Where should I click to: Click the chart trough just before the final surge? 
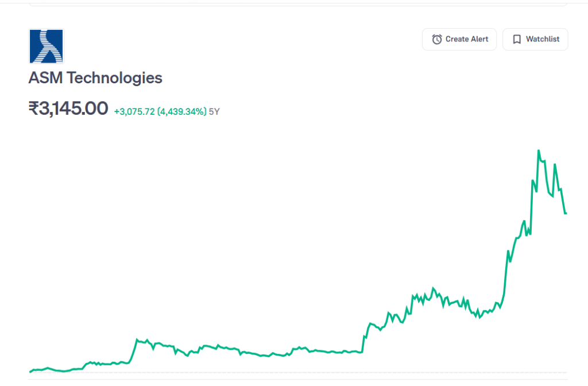pos(479,317)
